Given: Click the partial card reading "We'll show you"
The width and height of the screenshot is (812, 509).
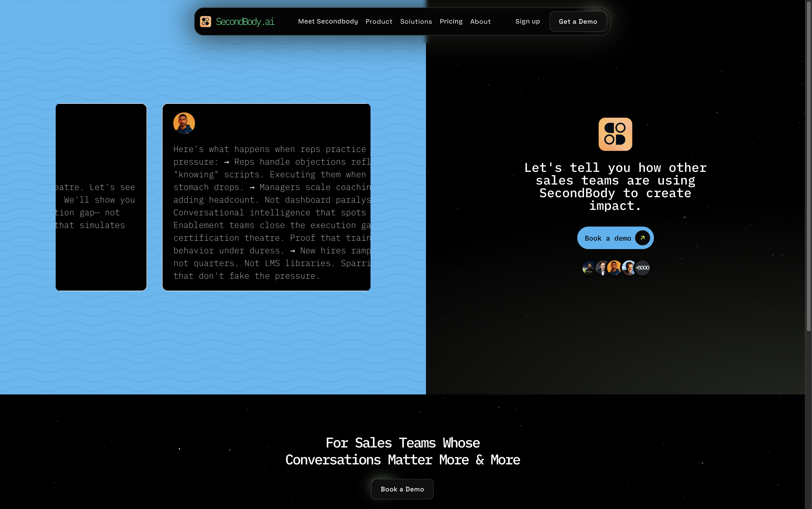Looking at the screenshot, I should coord(101,197).
